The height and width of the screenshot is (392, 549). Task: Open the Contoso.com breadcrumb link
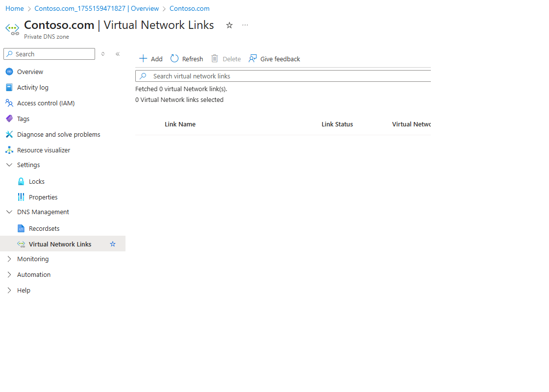coord(189,8)
